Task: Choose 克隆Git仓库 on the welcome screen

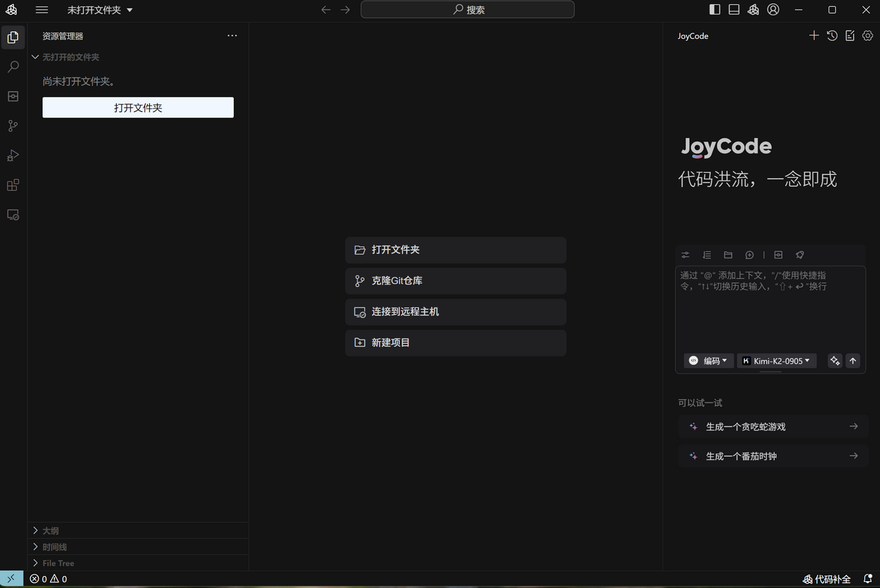Action: [455, 280]
